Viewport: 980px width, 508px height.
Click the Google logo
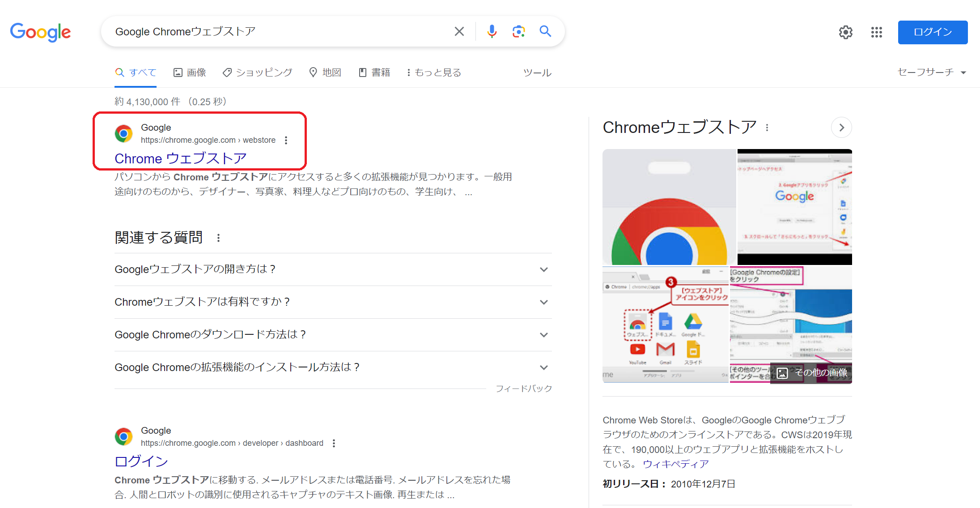(40, 32)
